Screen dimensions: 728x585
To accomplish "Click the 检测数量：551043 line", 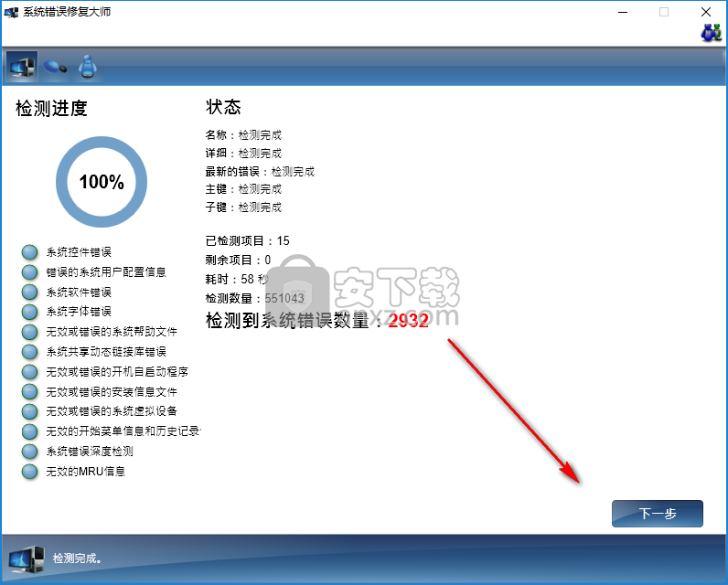I will [255, 298].
